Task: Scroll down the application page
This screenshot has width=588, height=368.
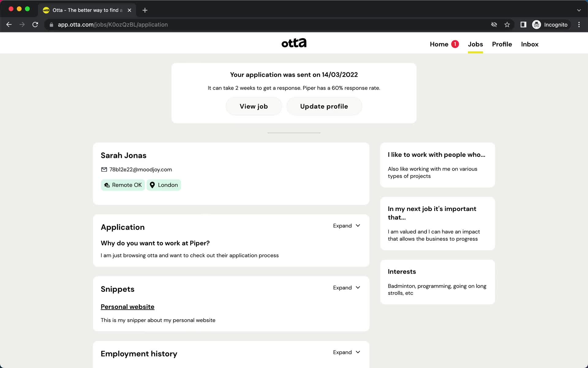Action: click(x=294, y=254)
